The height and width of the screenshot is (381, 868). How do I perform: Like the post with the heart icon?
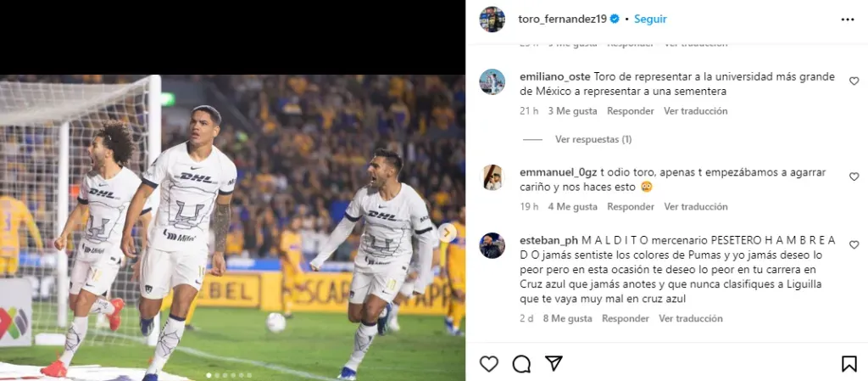[x=489, y=364]
